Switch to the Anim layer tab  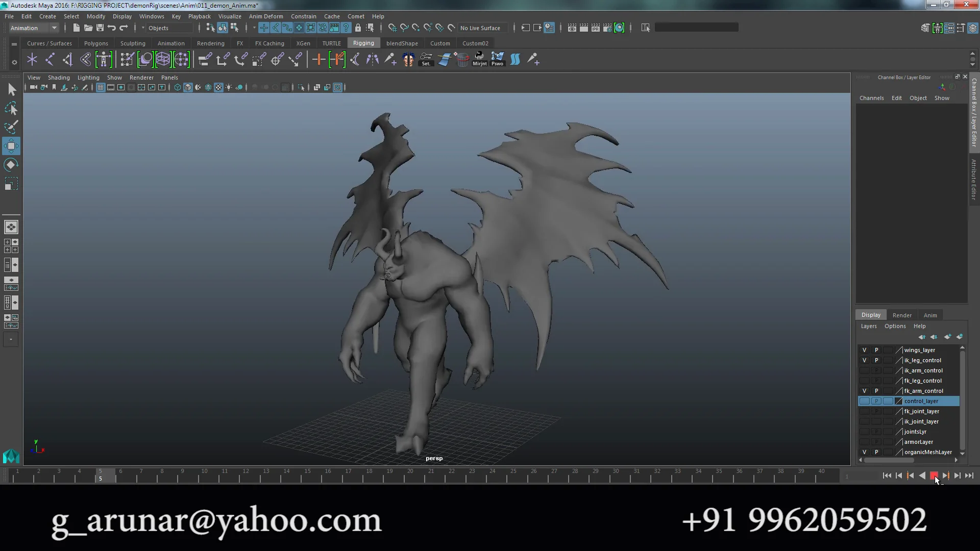(x=930, y=315)
